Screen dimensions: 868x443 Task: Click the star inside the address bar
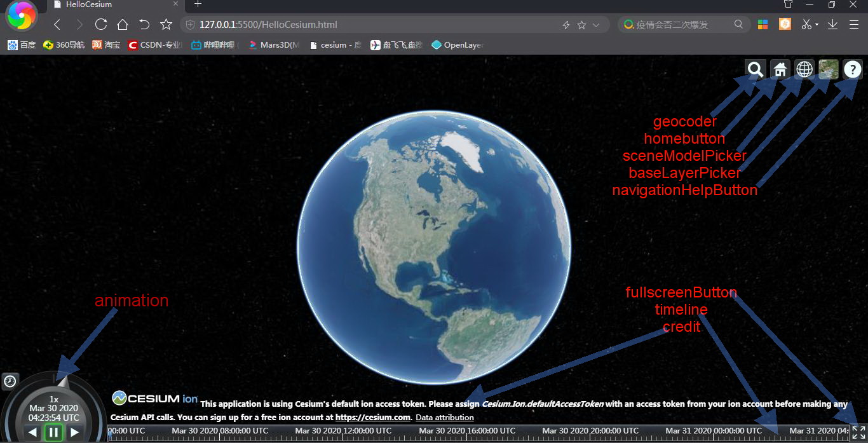pos(581,25)
